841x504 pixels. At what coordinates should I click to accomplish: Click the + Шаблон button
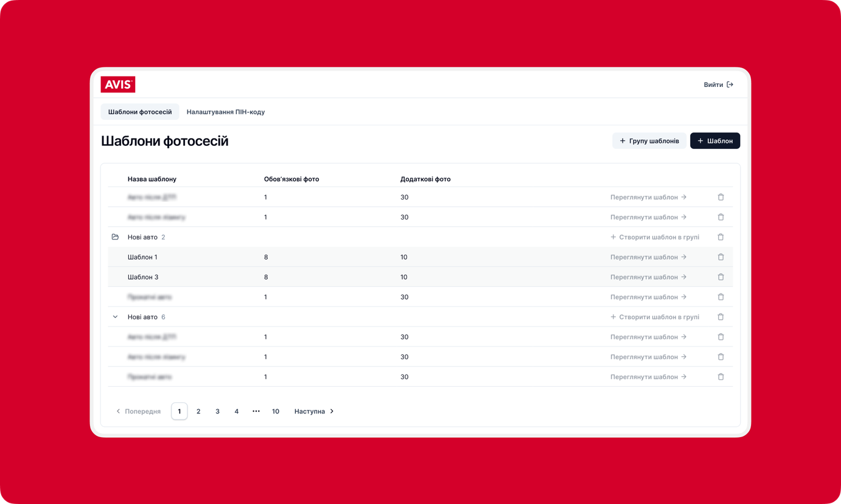coord(715,141)
